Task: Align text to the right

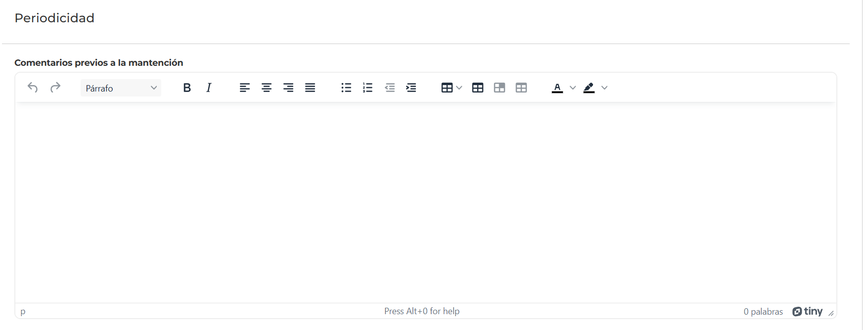Action: click(x=288, y=88)
